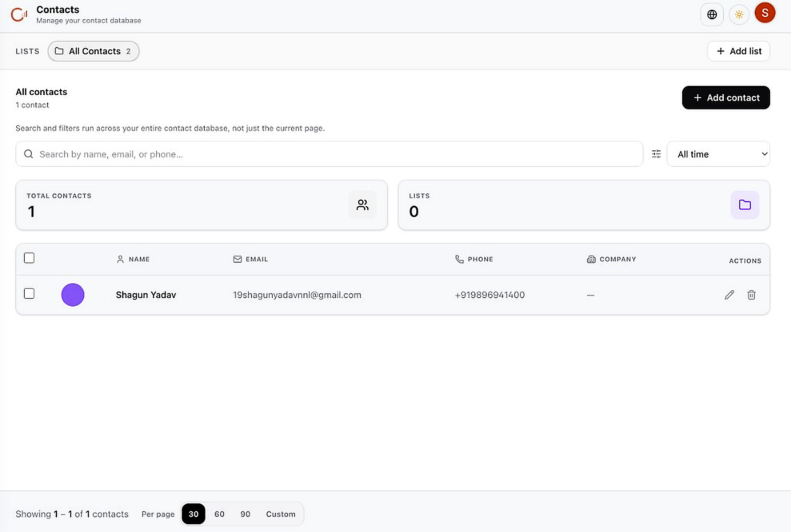Click the Actions column header
The height and width of the screenshot is (532, 791).
click(745, 261)
